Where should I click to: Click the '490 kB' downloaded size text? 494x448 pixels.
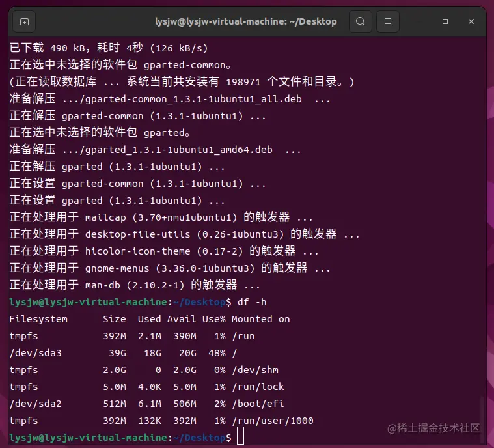[68, 48]
